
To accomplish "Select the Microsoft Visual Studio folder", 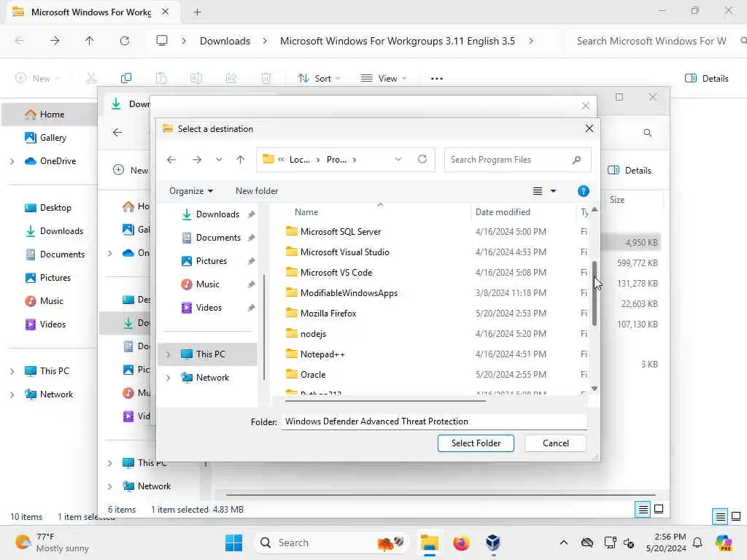I will pyautogui.click(x=344, y=252).
